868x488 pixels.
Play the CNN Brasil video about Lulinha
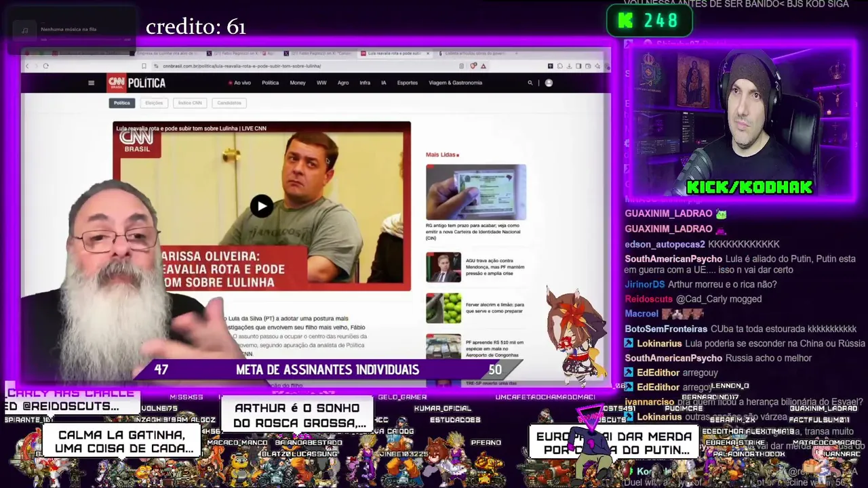pyautogui.click(x=262, y=207)
